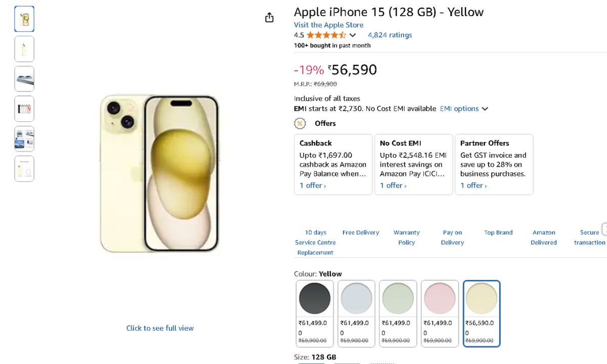Visit the Apple Store link
607x364 pixels.
[x=328, y=25]
